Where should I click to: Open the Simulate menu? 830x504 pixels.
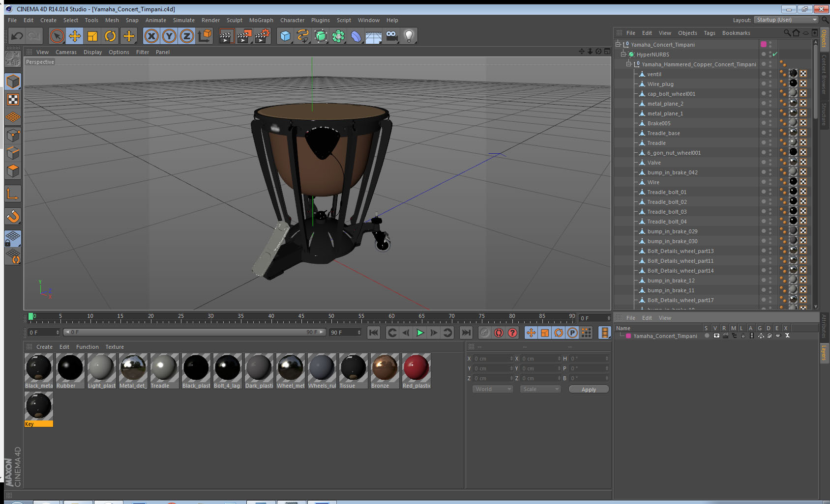(184, 20)
